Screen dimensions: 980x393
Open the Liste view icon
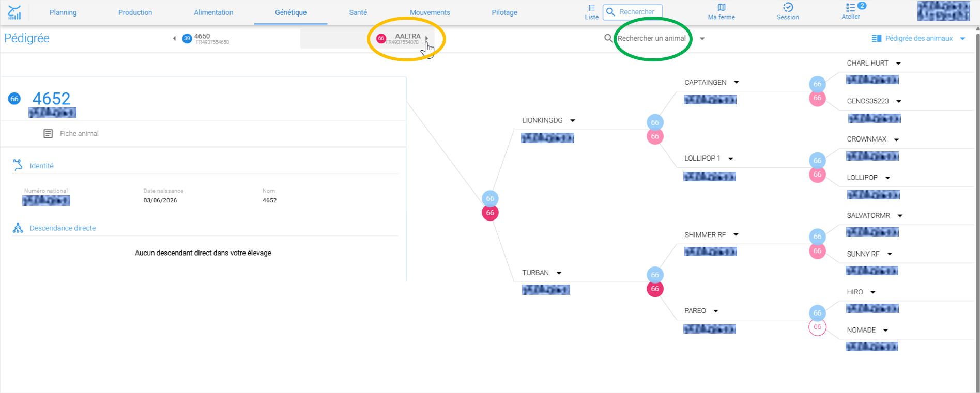(591, 8)
